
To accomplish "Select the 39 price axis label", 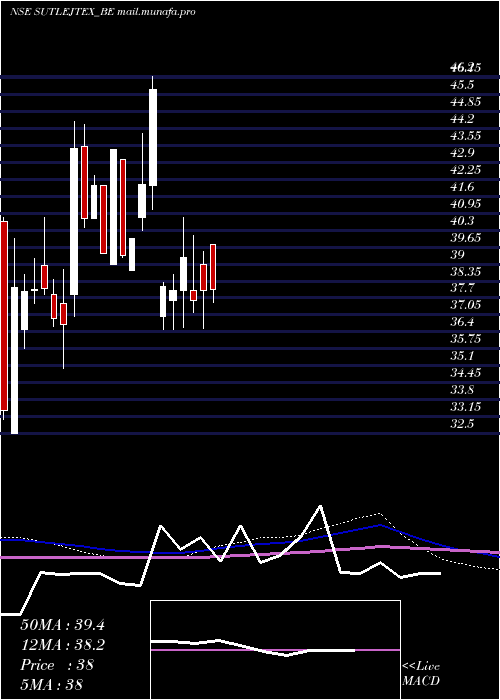I will click(458, 254).
